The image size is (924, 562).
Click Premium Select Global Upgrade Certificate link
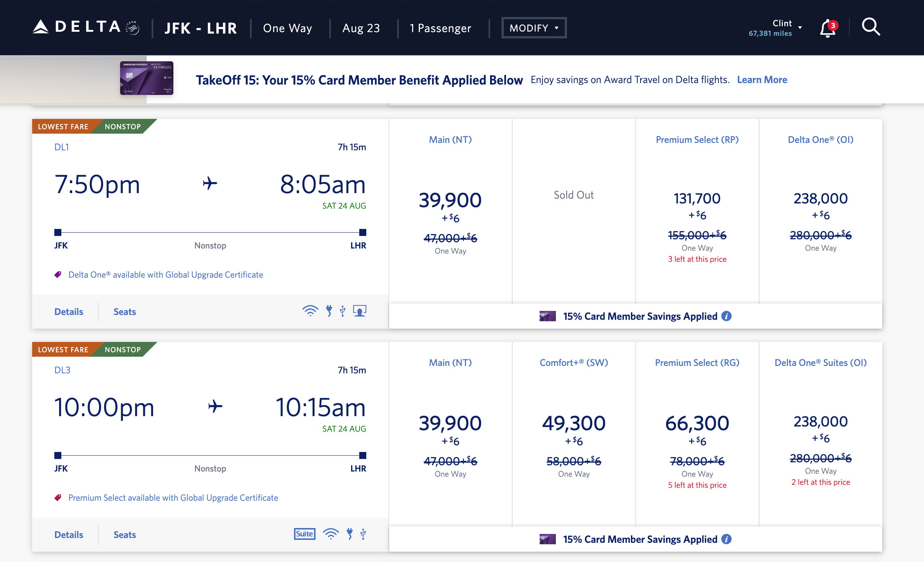(x=173, y=497)
